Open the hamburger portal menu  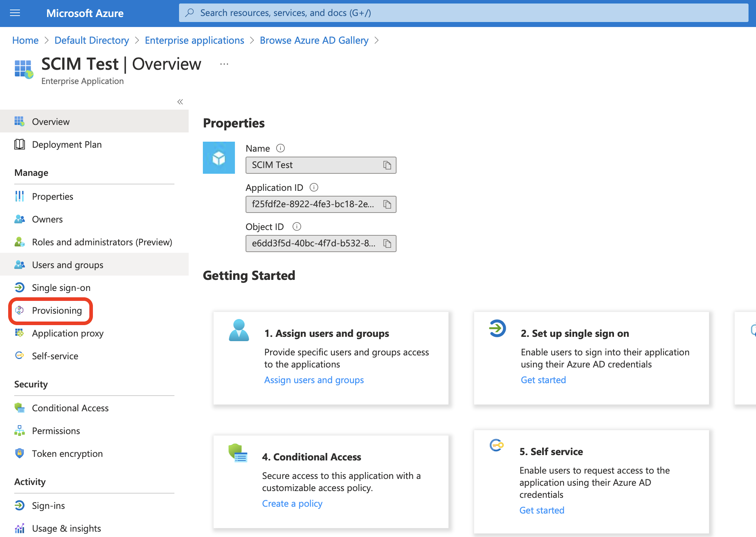pyautogui.click(x=15, y=13)
